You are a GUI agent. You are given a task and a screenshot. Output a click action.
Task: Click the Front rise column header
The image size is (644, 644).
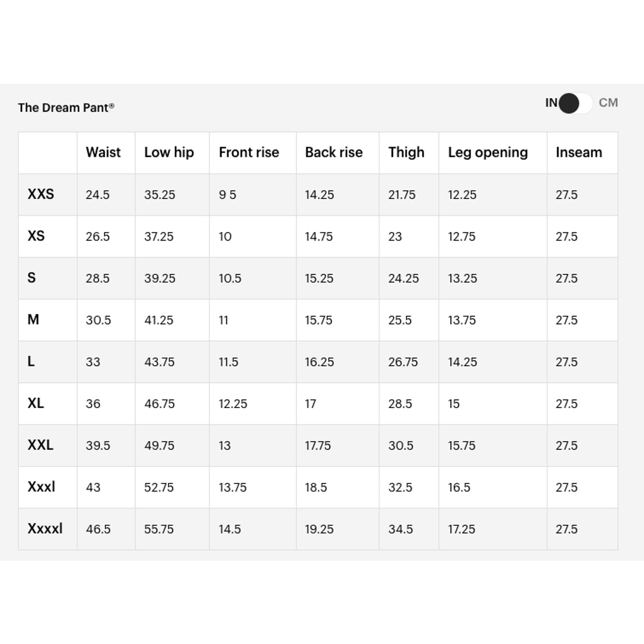click(249, 153)
